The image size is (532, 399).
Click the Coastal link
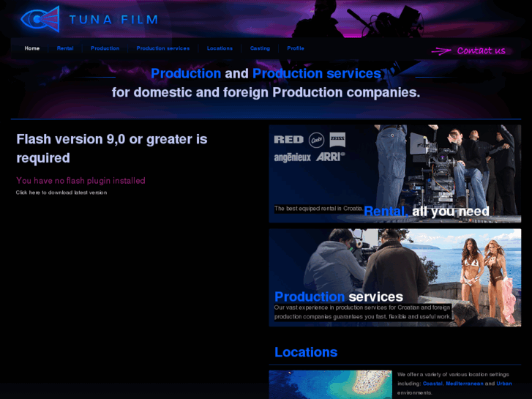point(432,384)
